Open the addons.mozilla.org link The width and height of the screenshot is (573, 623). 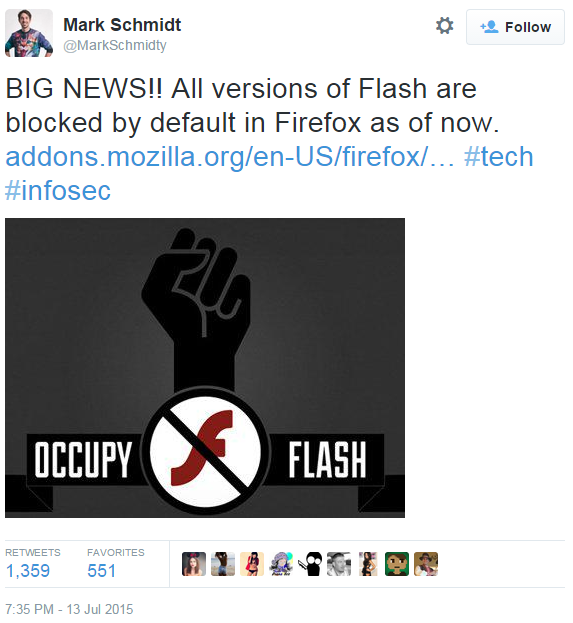pyautogui.click(x=230, y=156)
